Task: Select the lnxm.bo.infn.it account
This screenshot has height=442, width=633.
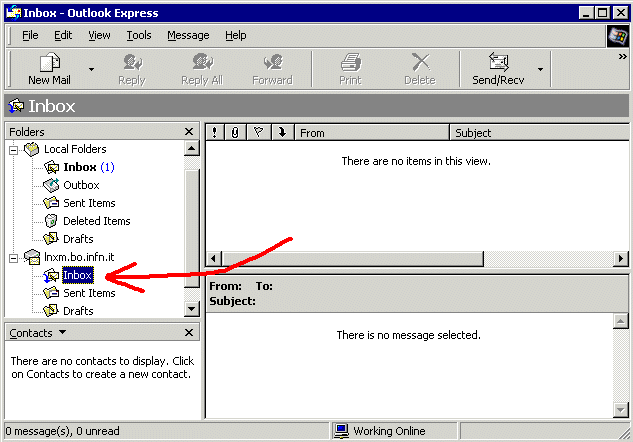Action: (79, 257)
